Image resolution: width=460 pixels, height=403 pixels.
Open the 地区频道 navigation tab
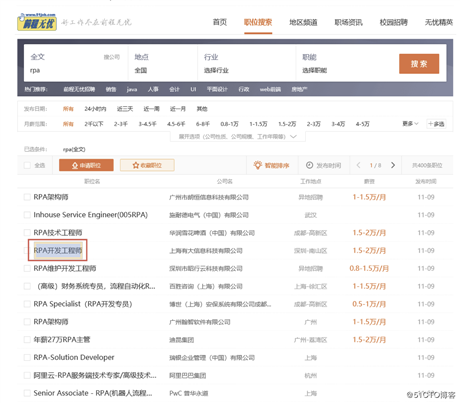tap(303, 22)
